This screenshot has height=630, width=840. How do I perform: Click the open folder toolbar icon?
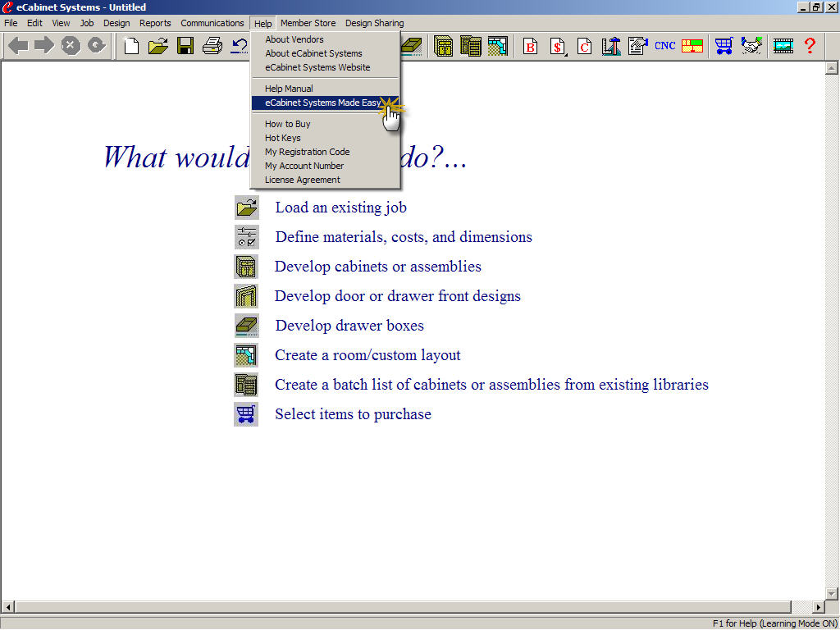tap(158, 46)
